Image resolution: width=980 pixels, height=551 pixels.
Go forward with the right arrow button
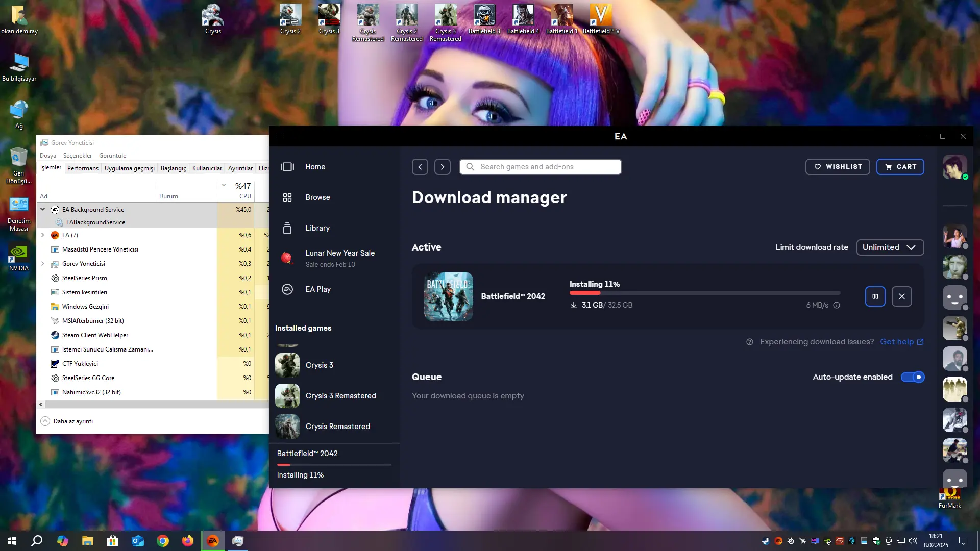442,167
